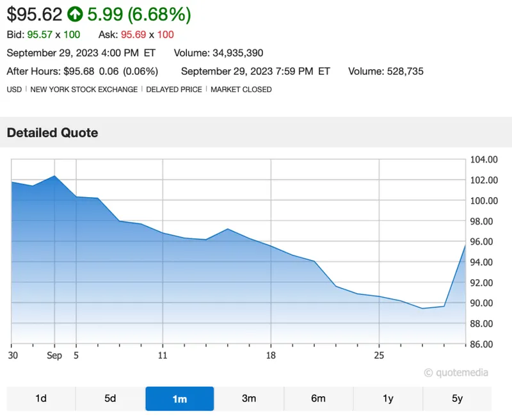Click the Ask price 95.69
512x420 pixels.
pos(134,35)
